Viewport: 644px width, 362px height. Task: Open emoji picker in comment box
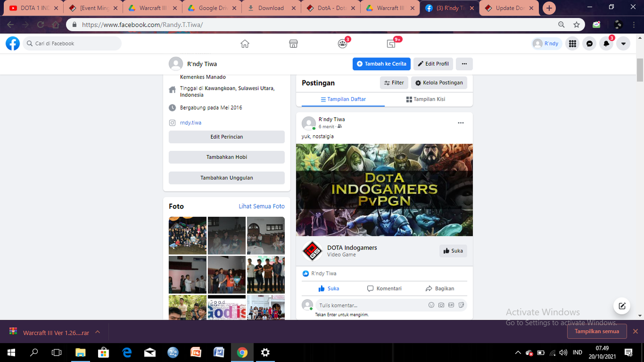coord(431,305)
